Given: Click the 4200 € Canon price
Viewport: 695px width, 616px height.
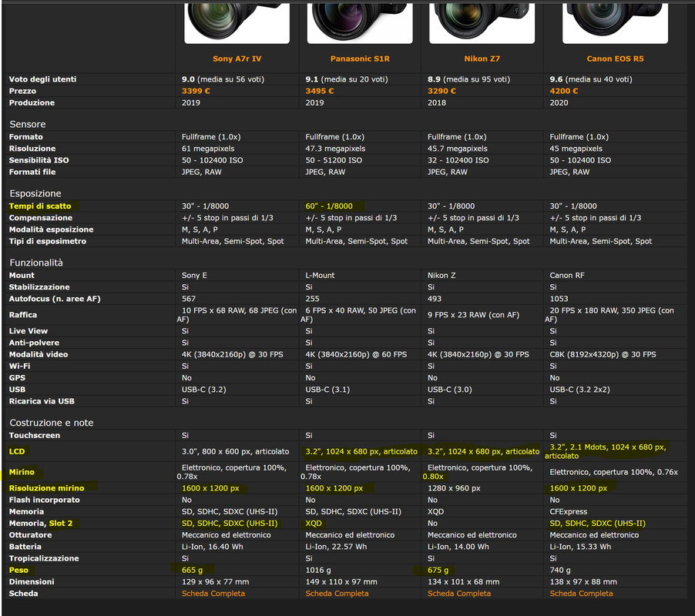Looking at the screenshot, I should (564, 91).
